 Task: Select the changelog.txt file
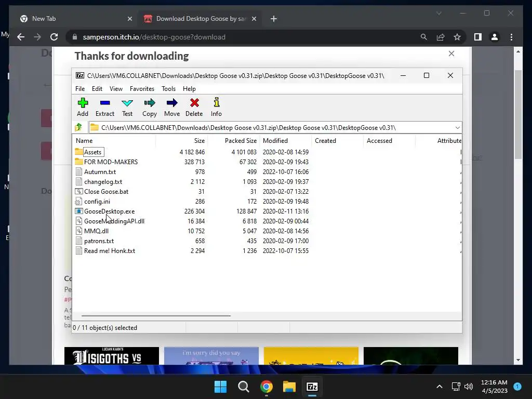[99, 181]
